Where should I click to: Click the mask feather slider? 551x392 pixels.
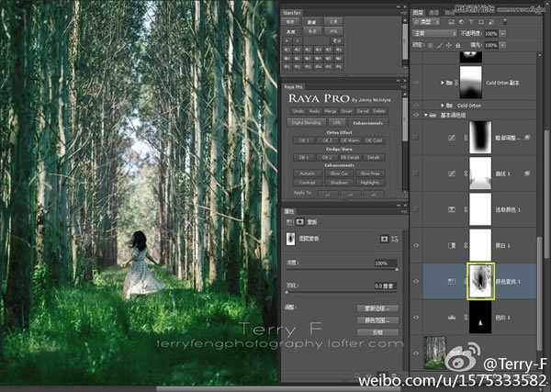point(342,292)
